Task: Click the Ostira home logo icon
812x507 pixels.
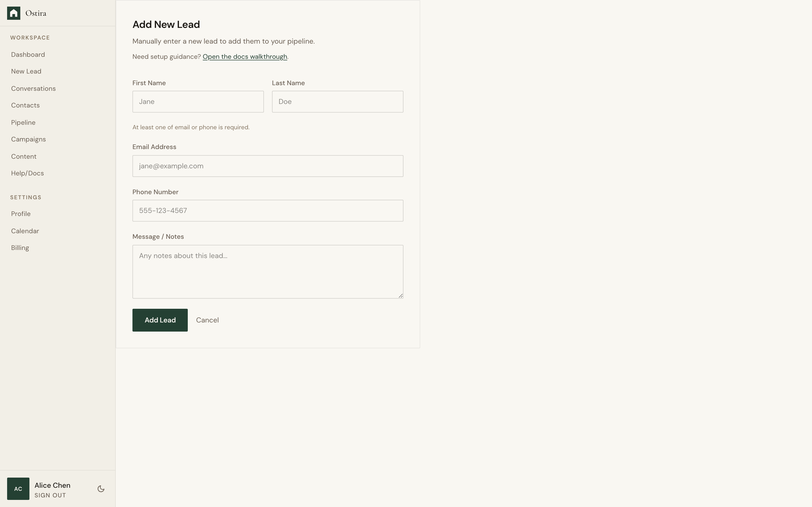Action: (14, 13)
